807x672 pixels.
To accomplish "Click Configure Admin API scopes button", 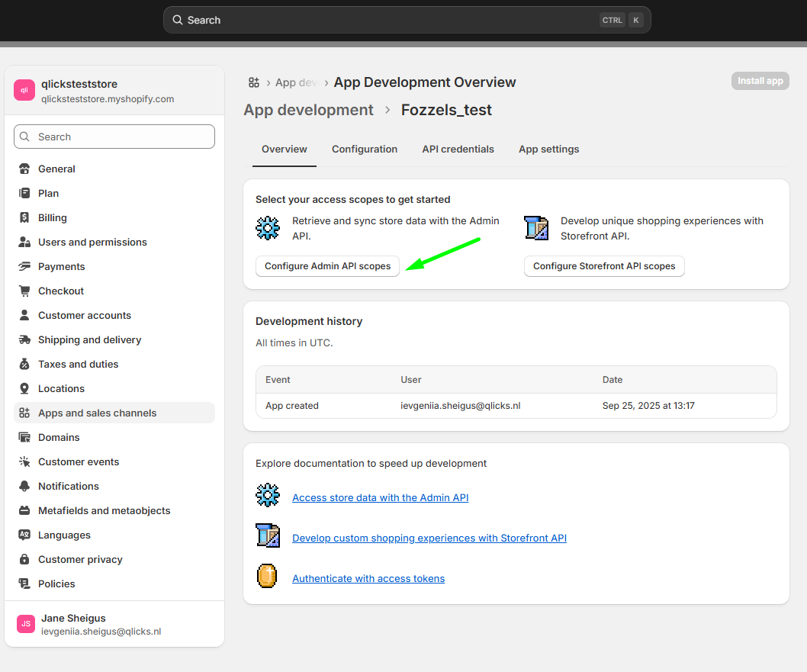I will (x=327, y=266).
